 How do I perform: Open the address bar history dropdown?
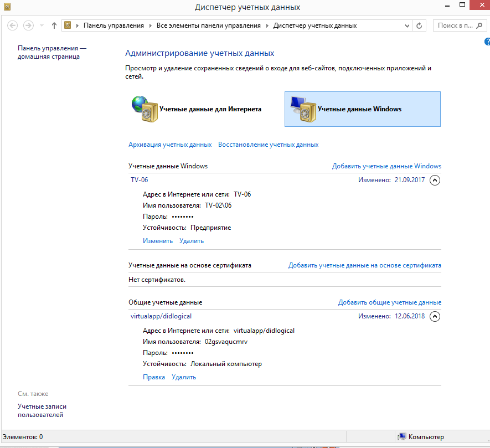coord(406,25)
